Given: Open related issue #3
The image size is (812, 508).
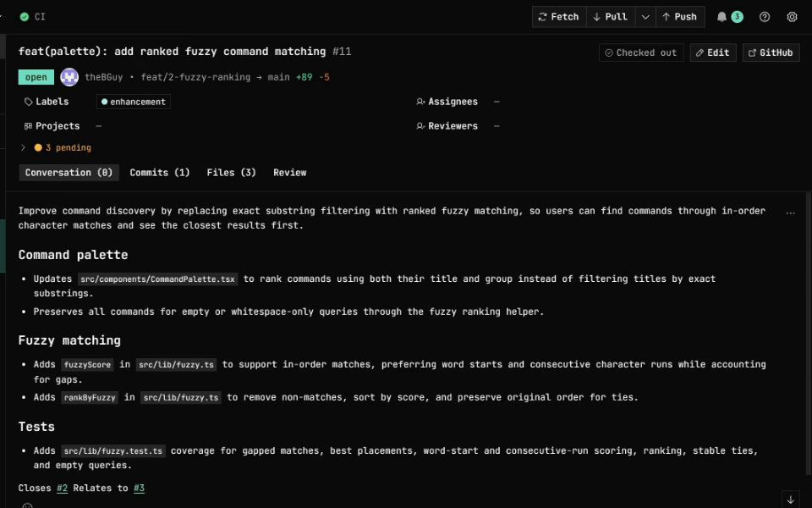Looking at the screenshot, I should pyautogui.click(x=140, y=488).
